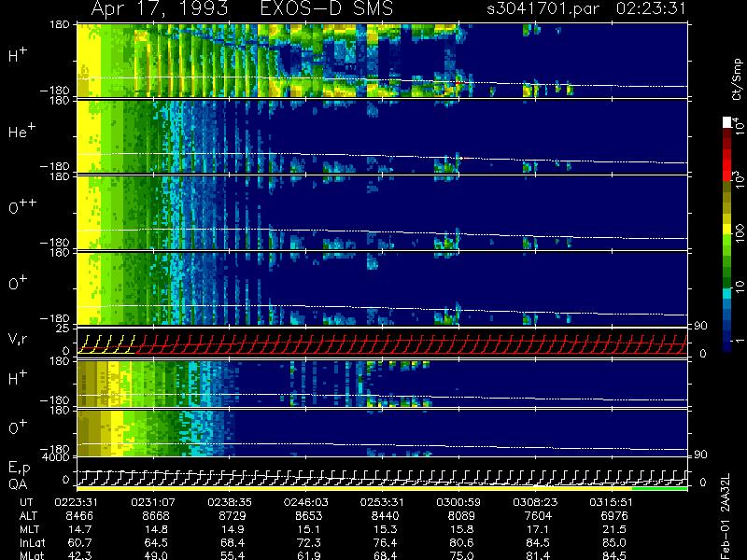747x560 pixels.
Task: Click altitude value '8089'
Action: pyautogui.click(x=461, y=516)
